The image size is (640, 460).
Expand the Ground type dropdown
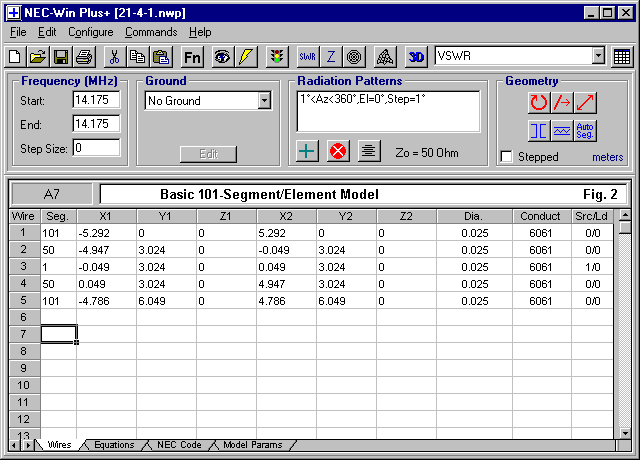click(x=264, y=100)
